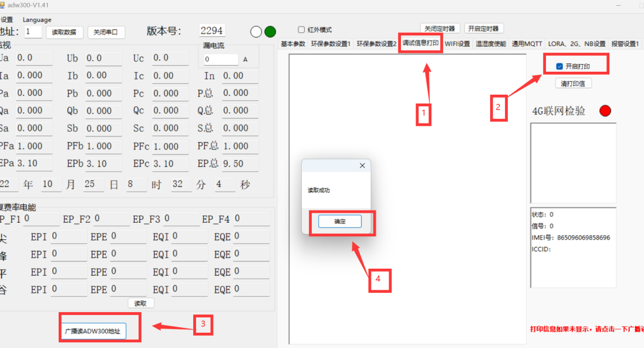Image resolution: width=644 pixels, height=348 pixels.
Task: Click the 开启定时器 button
Action: click(484, 29)
